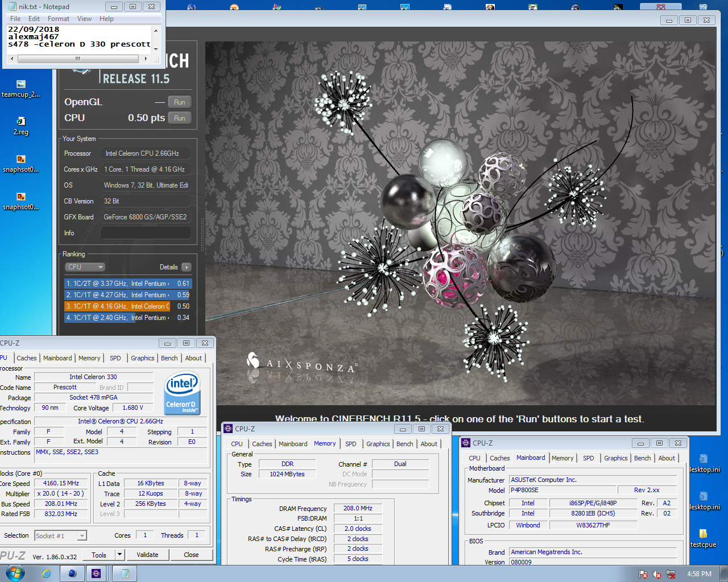Open SPD tab in the Memory CPU-Z window
The image size is (728, 582).
tap(351, 444)
